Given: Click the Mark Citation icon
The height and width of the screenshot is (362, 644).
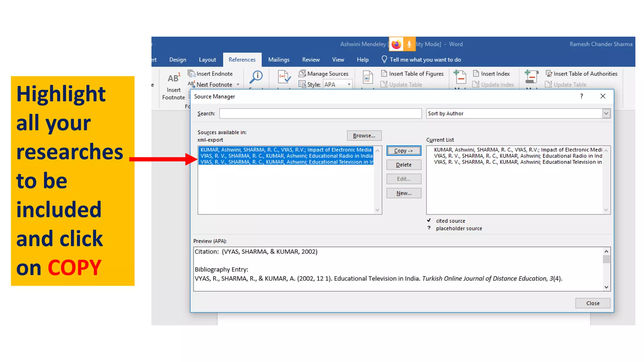Looking at the screenshot, I should click(x=531, y=77).
